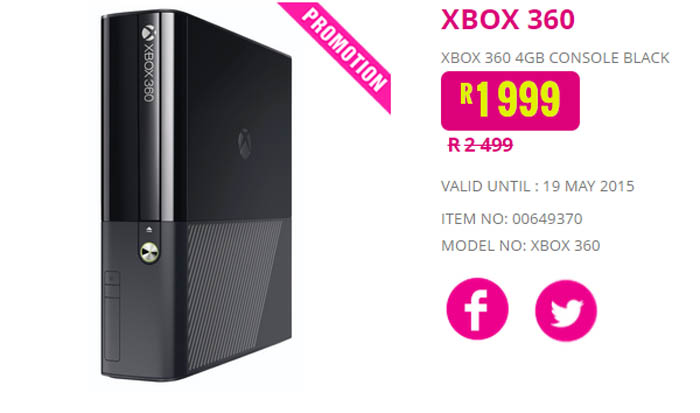Click the crossed-out R 2 499 price
This screenshot has height=413, width=700.
[480, 145]
